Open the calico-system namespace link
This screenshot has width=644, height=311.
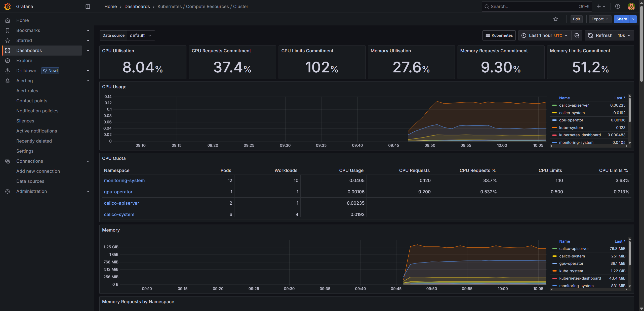click(x=119, y=214)
